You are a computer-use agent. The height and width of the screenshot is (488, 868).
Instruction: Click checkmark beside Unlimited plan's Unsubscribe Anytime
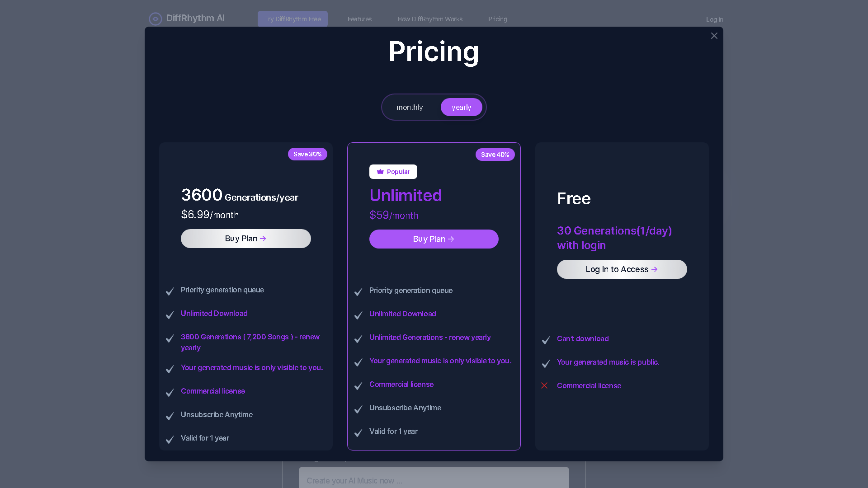358,409
